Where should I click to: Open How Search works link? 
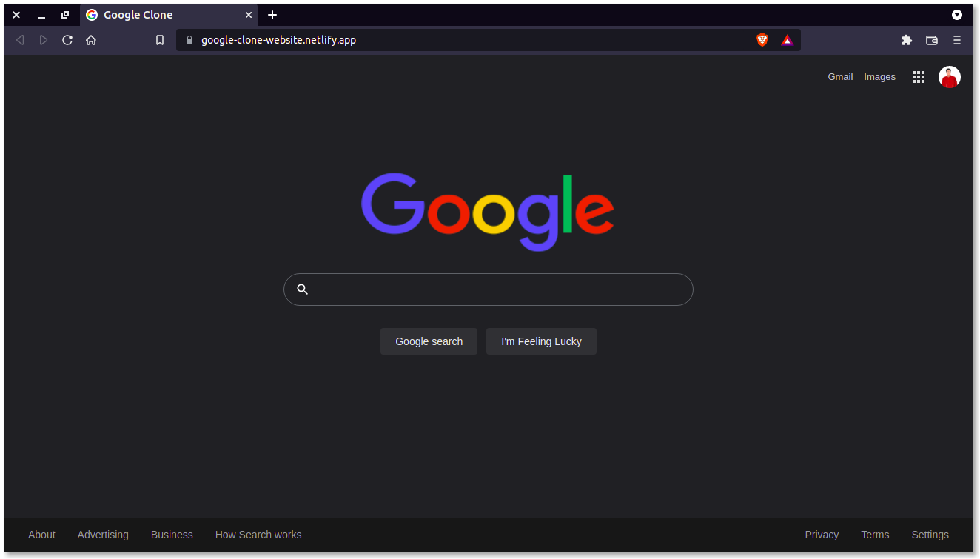(258, 535)
